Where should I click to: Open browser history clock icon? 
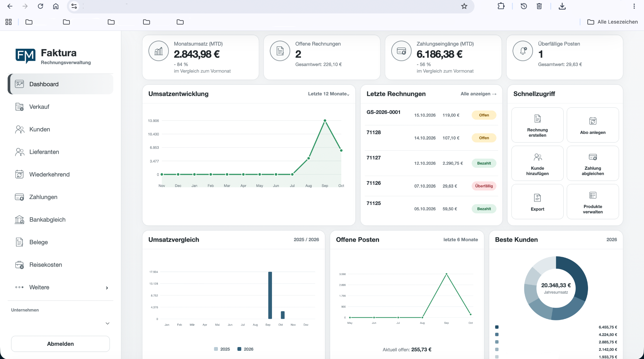(x=524, y=6)
